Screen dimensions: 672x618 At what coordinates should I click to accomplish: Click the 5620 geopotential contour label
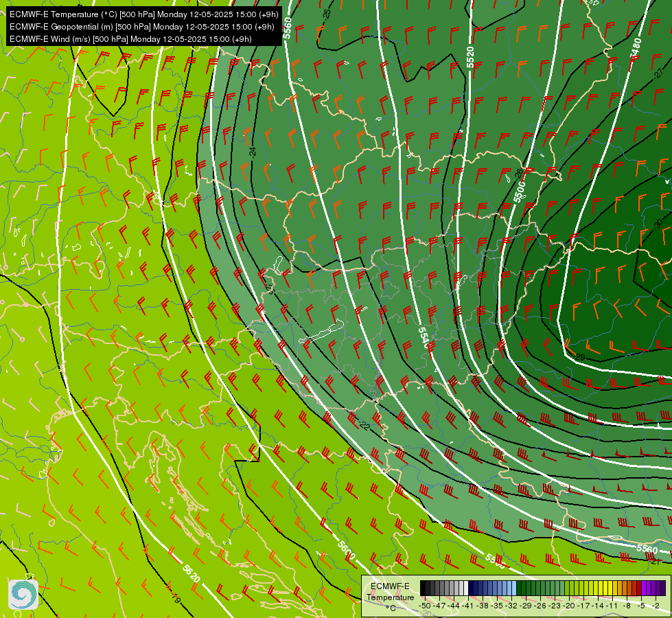tap(191, 574)
